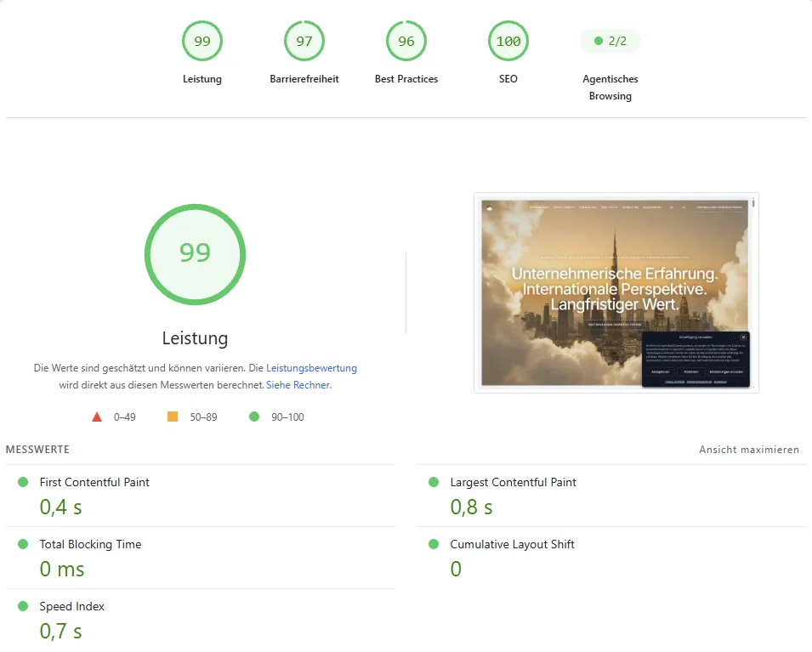Click the 50–89 legend text
812x652 pixels.
point(203,417)
